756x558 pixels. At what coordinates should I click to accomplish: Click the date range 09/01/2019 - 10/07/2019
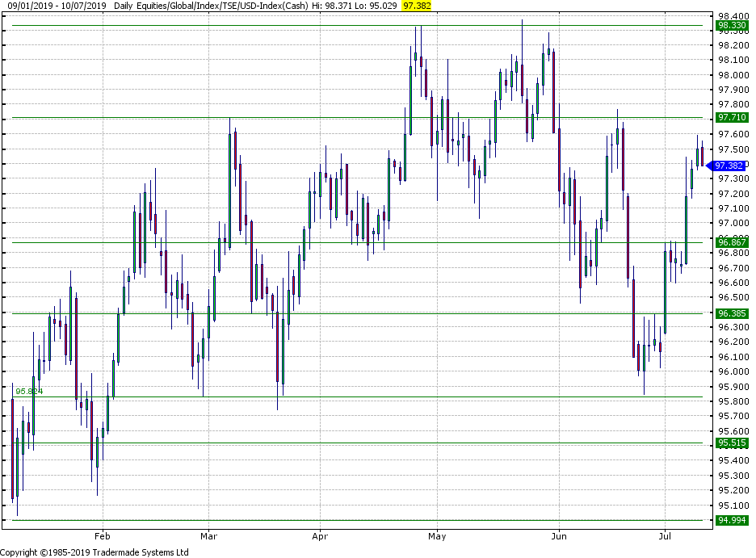pos(55,6)
